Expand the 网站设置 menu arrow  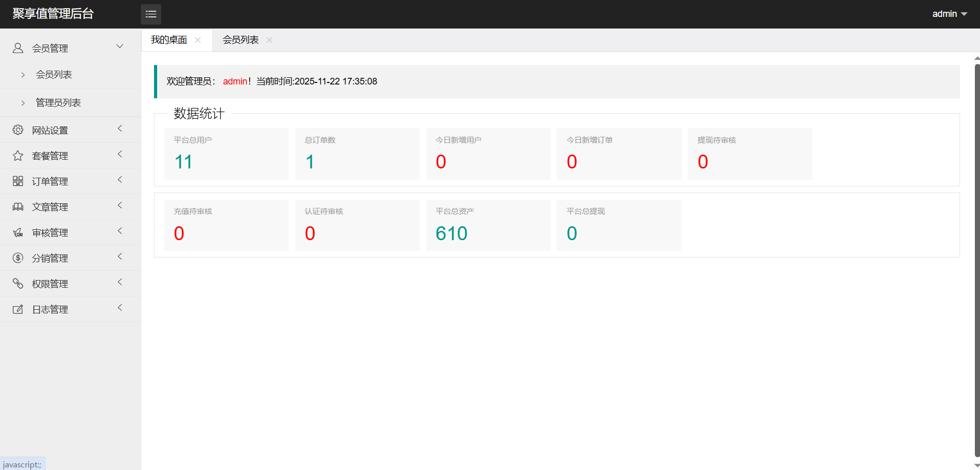point(120,129)
